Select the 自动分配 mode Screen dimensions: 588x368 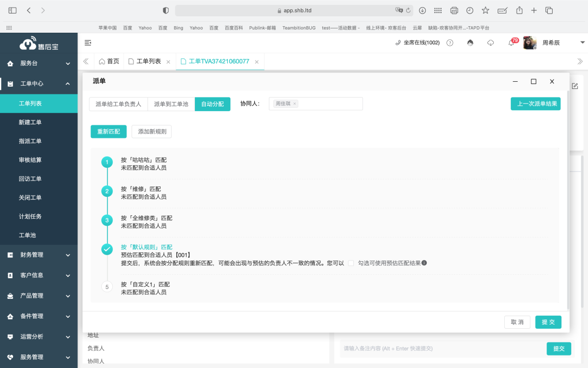click(x=213, y=104)
